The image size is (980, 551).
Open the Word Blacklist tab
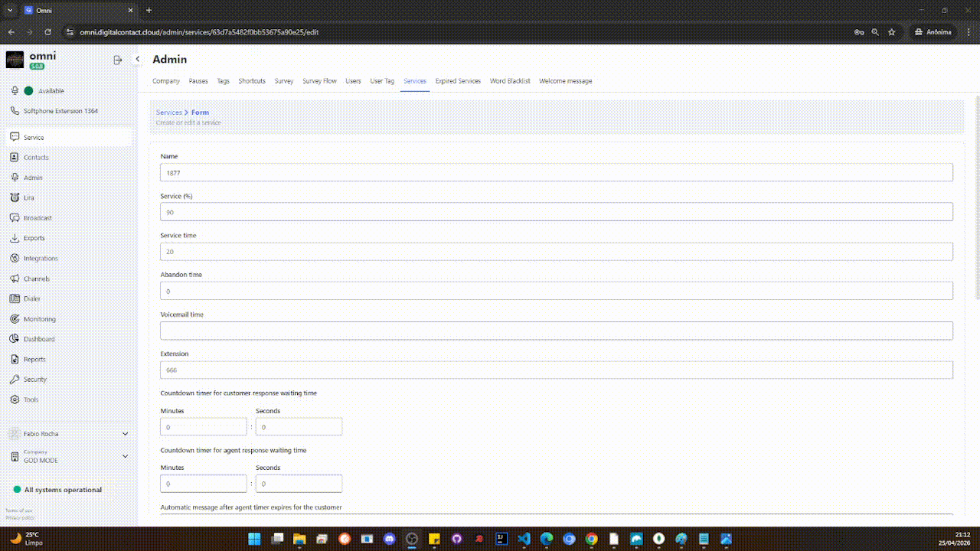tap(510, 81)
